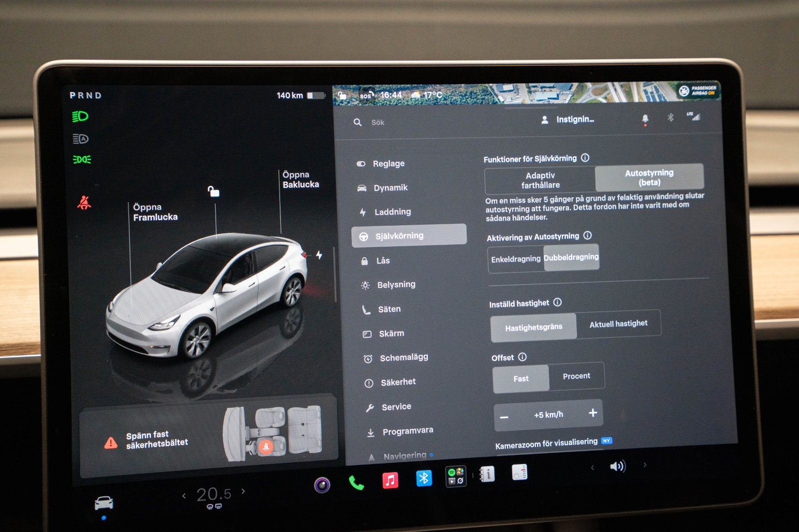Choose Enkeldragning activation
799x532 pixels.
(516, 259)
